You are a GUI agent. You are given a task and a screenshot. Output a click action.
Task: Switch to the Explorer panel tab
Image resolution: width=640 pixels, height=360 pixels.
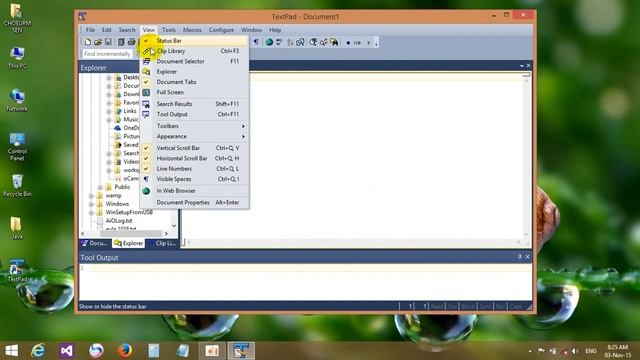point(129,243)
